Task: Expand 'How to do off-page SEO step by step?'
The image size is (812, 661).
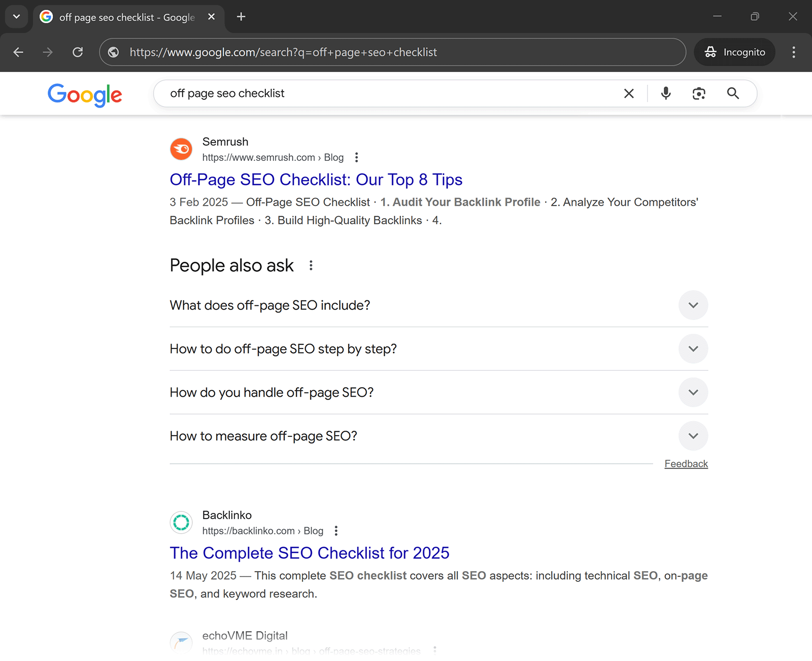Action: [693, 349]
